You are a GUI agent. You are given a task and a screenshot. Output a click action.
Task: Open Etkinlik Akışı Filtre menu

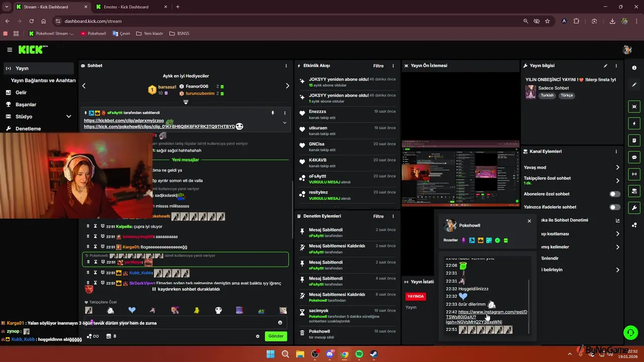click(x=378, y=66)
